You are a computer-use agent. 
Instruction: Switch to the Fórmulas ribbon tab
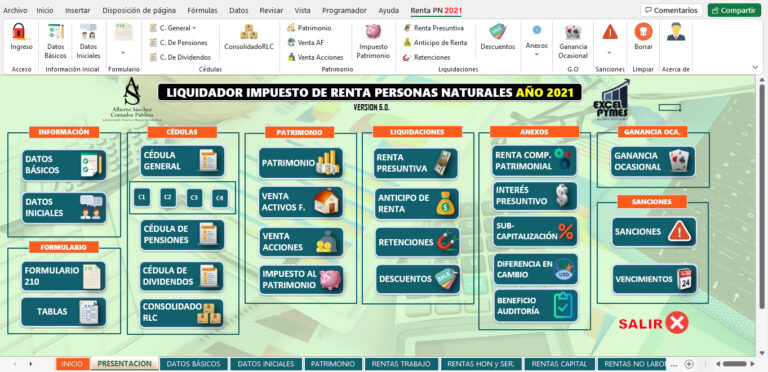(x=203, y=10)
